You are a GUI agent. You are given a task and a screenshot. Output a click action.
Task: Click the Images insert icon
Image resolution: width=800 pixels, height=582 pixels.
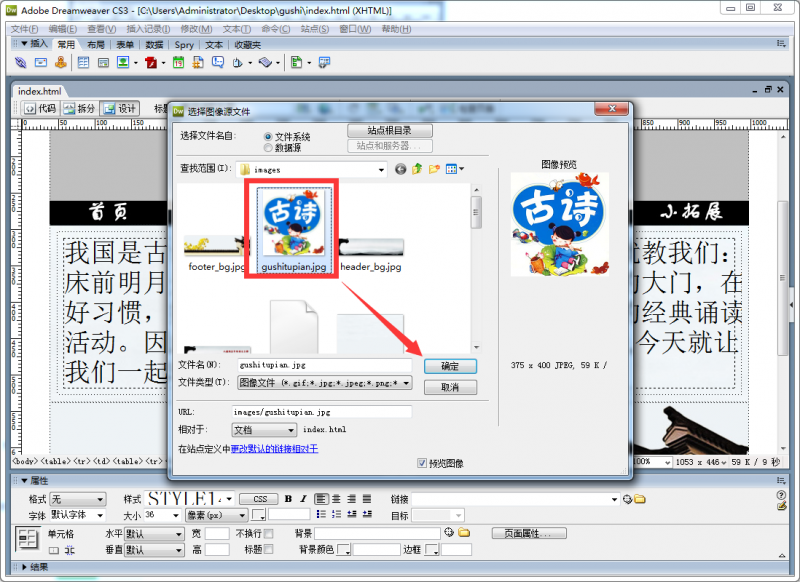pos(123,63)
